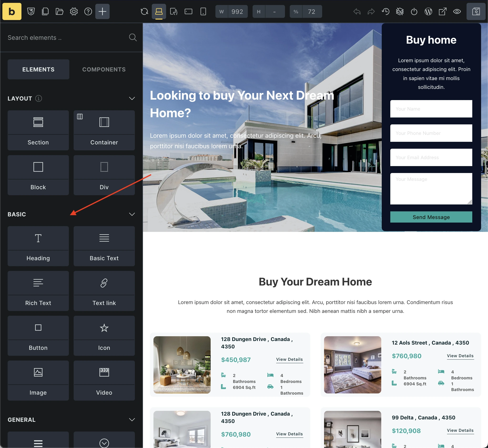Click the Search elements field
Screen dimensions: 488x448
click(66, 38)
